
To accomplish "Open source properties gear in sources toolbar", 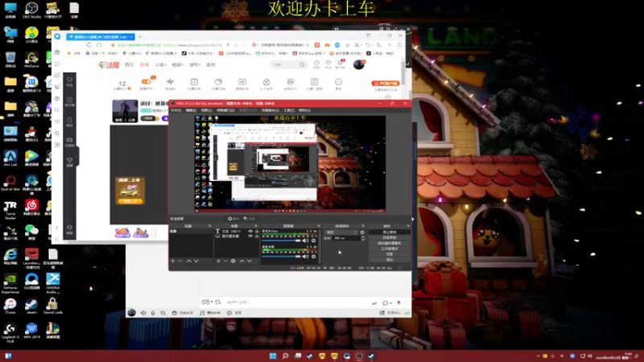I will pyautogui.click(x=233, y=261).
